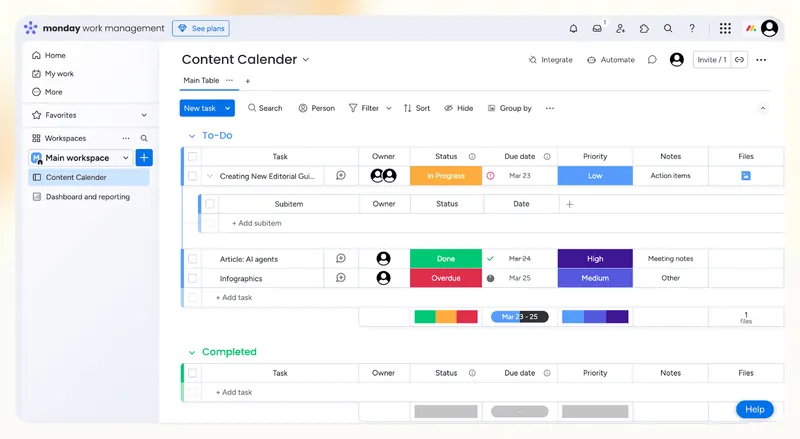
Task: Click the See plans button
Action: [x=201, y=29]
